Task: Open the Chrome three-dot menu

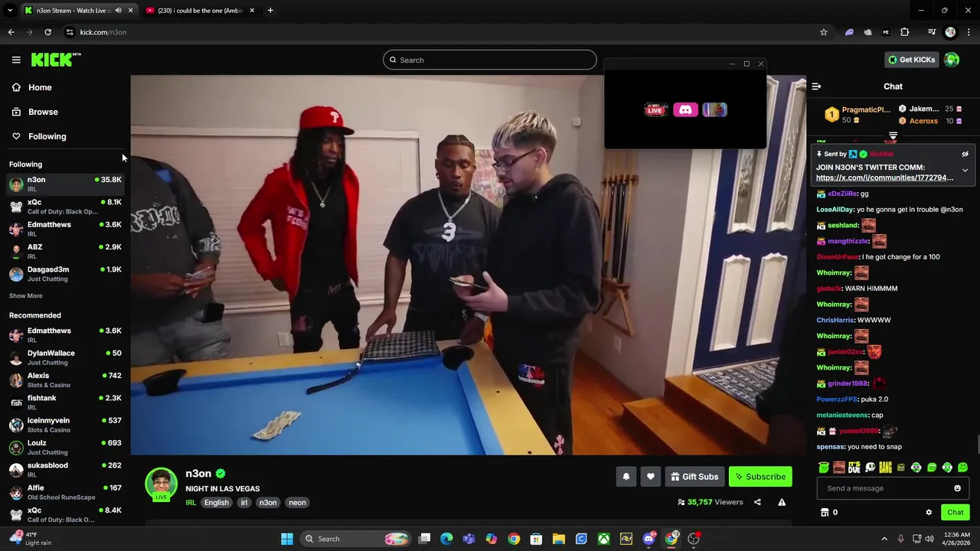Action: click(x=969, y=32)
